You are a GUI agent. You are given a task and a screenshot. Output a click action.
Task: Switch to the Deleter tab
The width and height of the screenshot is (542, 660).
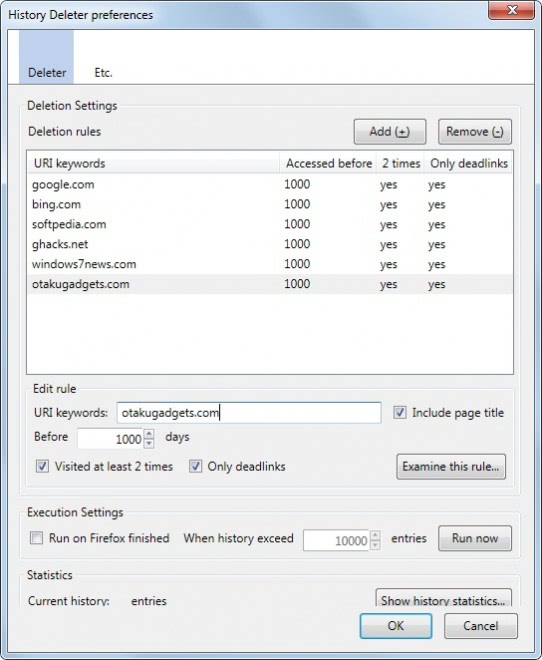[x=46, y=57]
